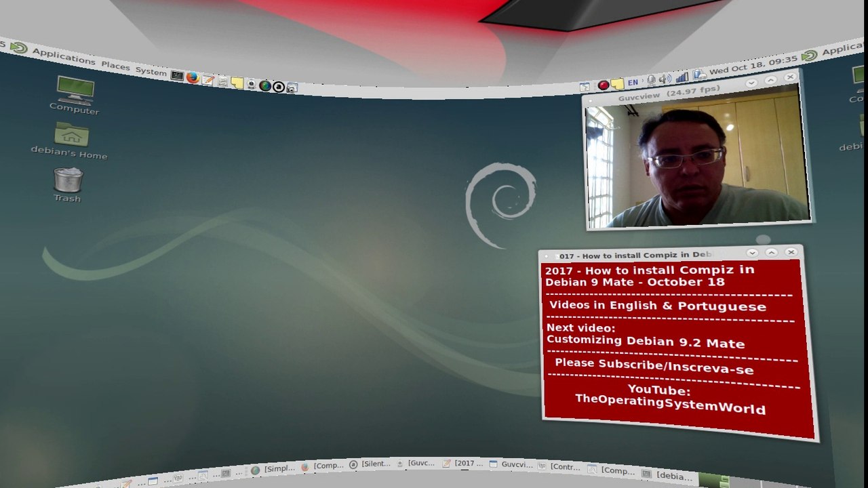Viewport: 868px width, 488px height.
Task: Switch to the [Comp... entry beside [debia...
Action: click(x=611, y=470)
